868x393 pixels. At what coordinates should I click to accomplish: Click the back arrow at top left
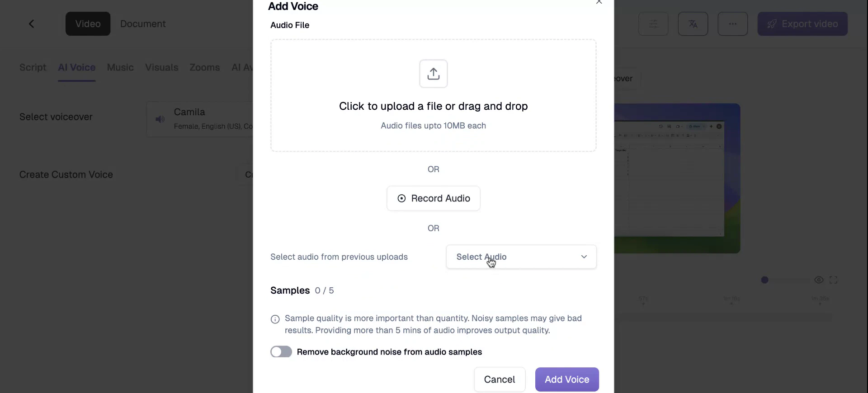point(31,23)
